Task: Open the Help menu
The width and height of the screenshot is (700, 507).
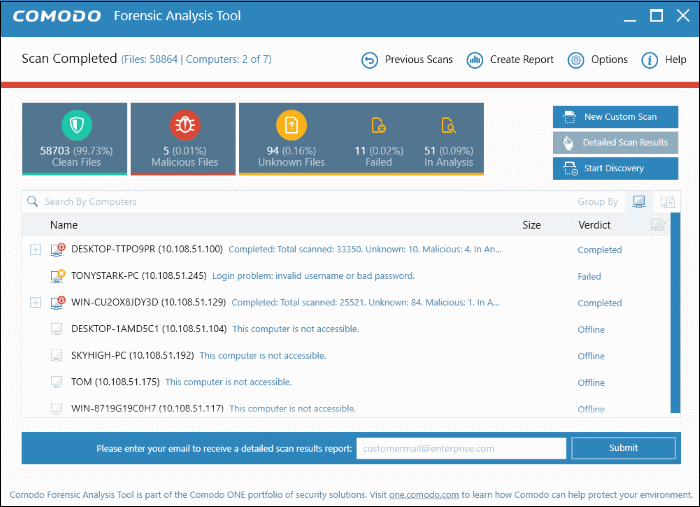Action: 664,60
